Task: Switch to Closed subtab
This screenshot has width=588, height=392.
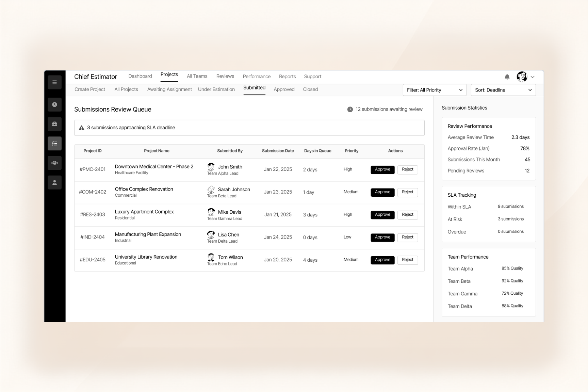Action: [310, 89]
